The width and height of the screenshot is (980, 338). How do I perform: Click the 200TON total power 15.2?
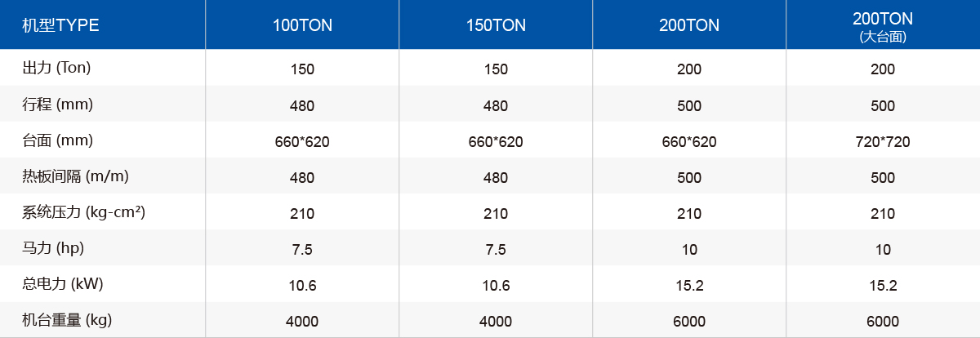pos(689,286)
